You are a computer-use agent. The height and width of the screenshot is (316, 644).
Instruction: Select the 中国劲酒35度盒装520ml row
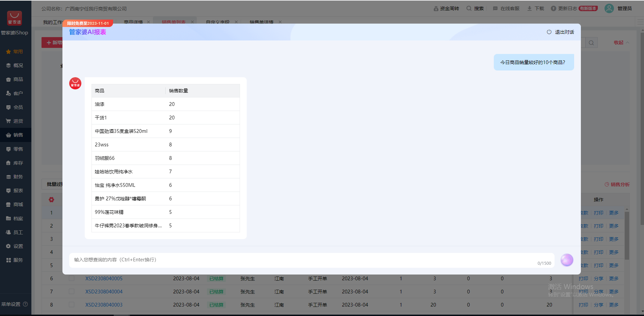pyautogui.click(x=166, y=131)
